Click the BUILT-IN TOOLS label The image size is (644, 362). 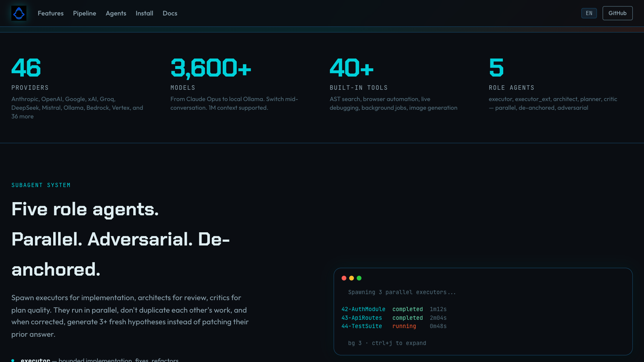click(x=359, y=88)
